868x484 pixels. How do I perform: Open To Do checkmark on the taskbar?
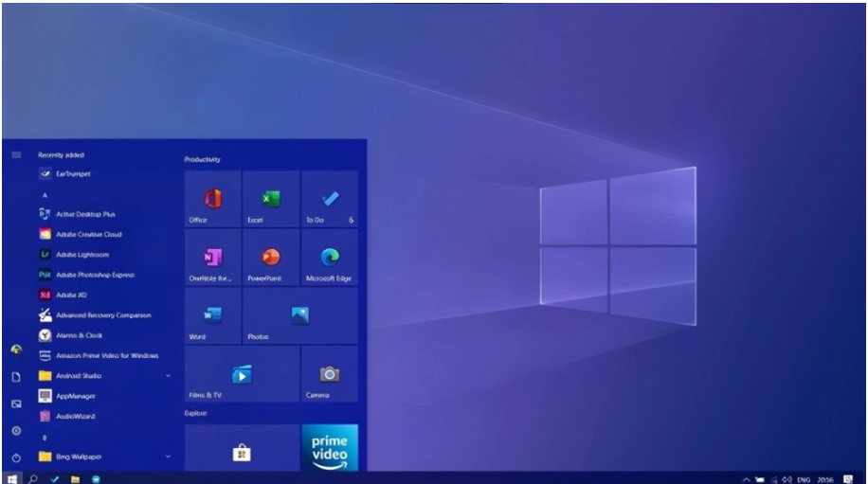click(54, 479)
